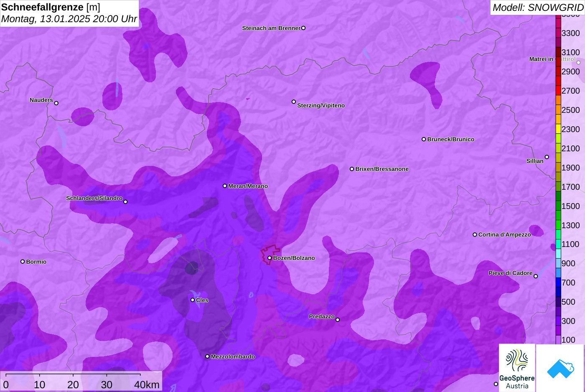Select the Predazzo marker dot
Screen dimensions: 585x392
point(338,320)
